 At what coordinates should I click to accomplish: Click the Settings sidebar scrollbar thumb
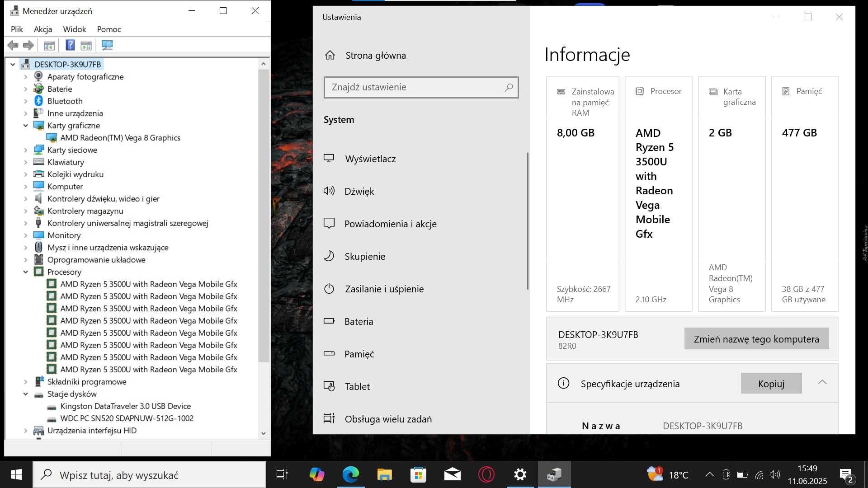pyautogui.click(x=527, y=221)
